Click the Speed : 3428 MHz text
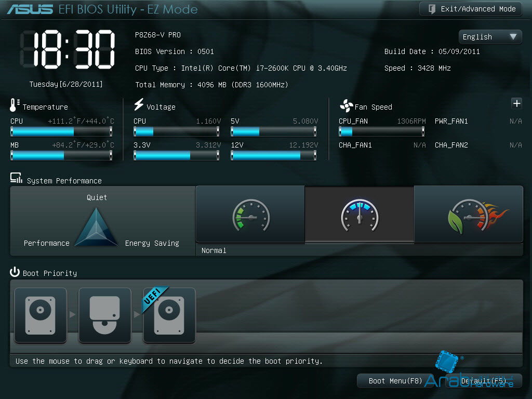The image size is (532, 399). (417, 68)
